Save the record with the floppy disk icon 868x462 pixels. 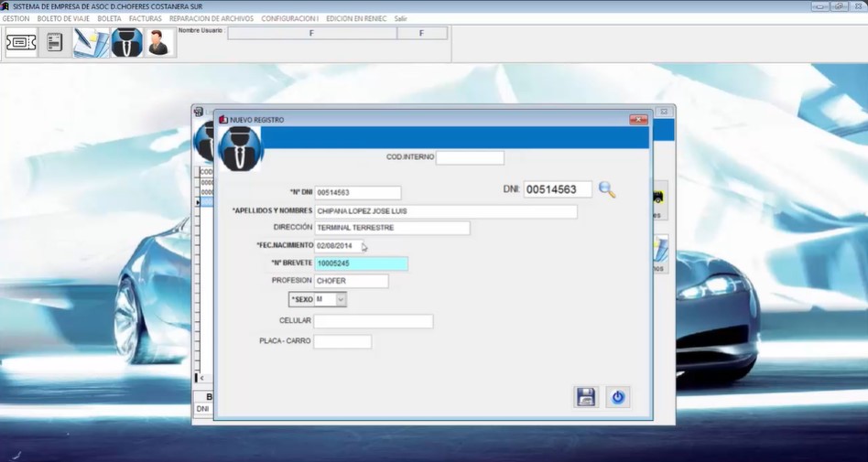(x=586, y=397)
